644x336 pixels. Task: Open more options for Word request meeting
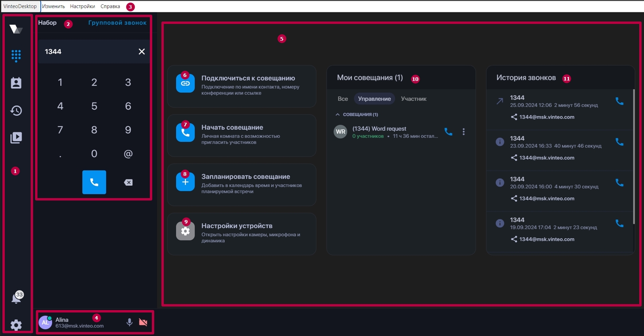(x=463, y=132)
